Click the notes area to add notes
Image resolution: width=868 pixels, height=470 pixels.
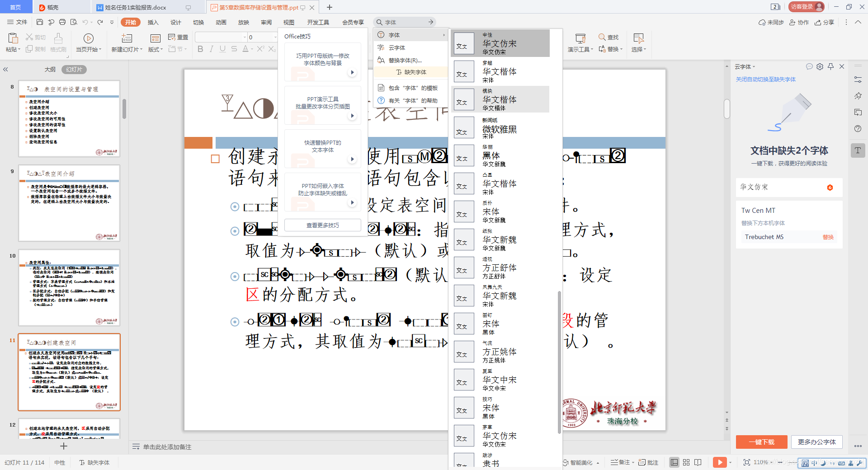pos(167,447)
